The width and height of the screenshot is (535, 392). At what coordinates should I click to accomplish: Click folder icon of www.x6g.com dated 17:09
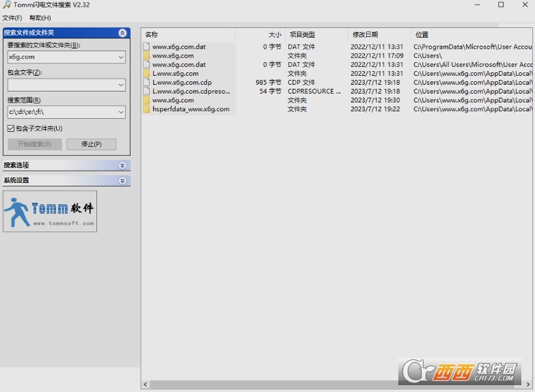[147, 55]
